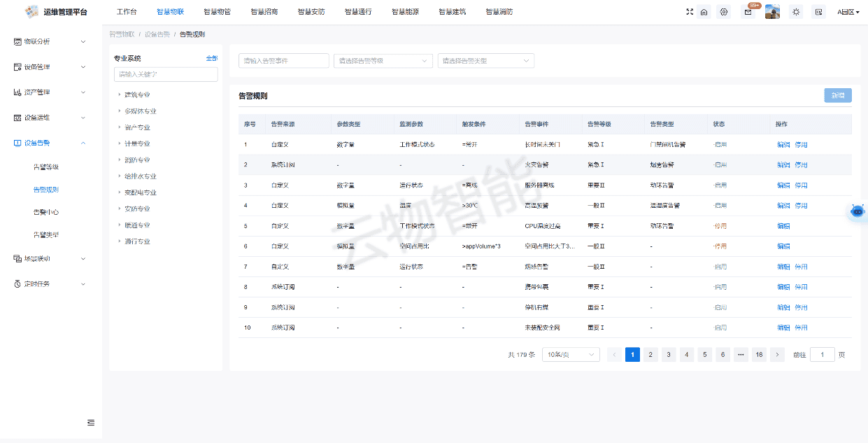The image size is (868, 443).
Task: Click the screen icon right of sun icon
Action: [x=818, y=12]
